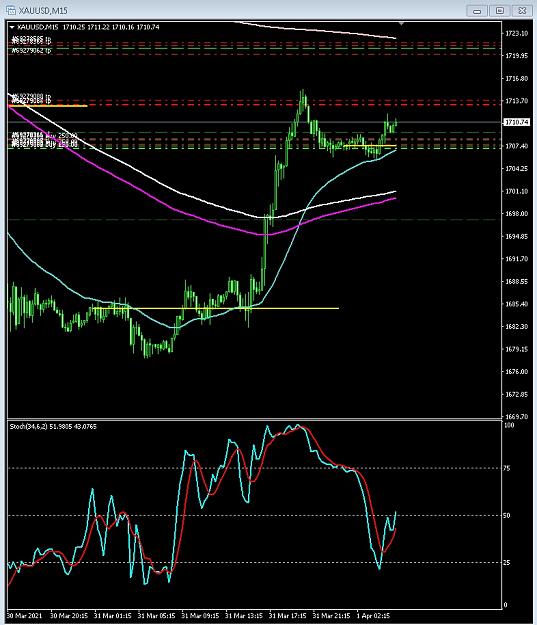Click the 1685.40 price scale label
This screenshot has width=537, height=625.
point(516,304)
